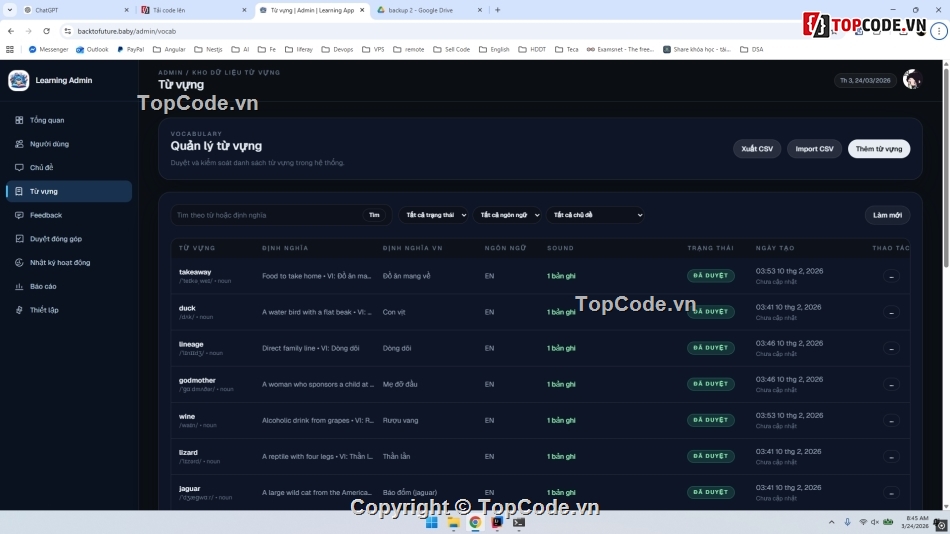Click the Duyệt đóng góp icon
Viewport: 950px width, 534px height.
[x=19, y=239]
